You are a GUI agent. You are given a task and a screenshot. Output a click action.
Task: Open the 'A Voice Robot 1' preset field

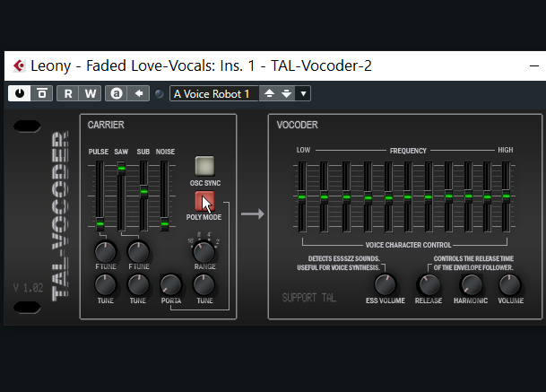pyautogui.click(x=213, y=93)
